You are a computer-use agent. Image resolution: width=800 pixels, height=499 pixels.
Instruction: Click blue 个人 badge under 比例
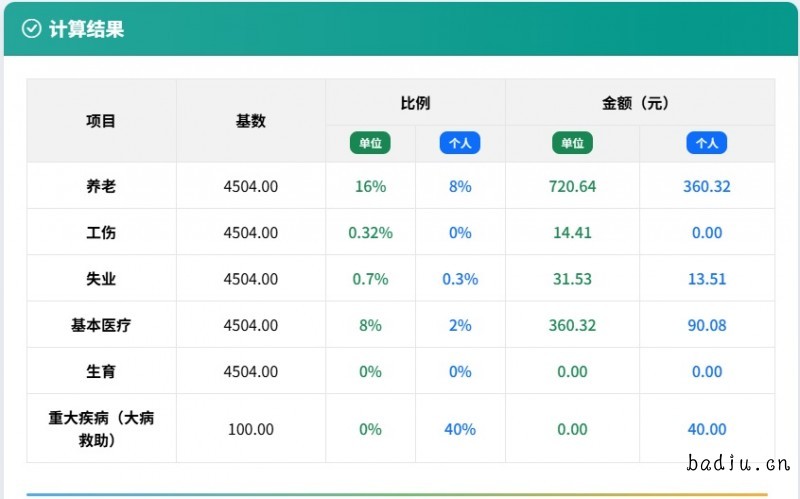click(x=460, y=143)
